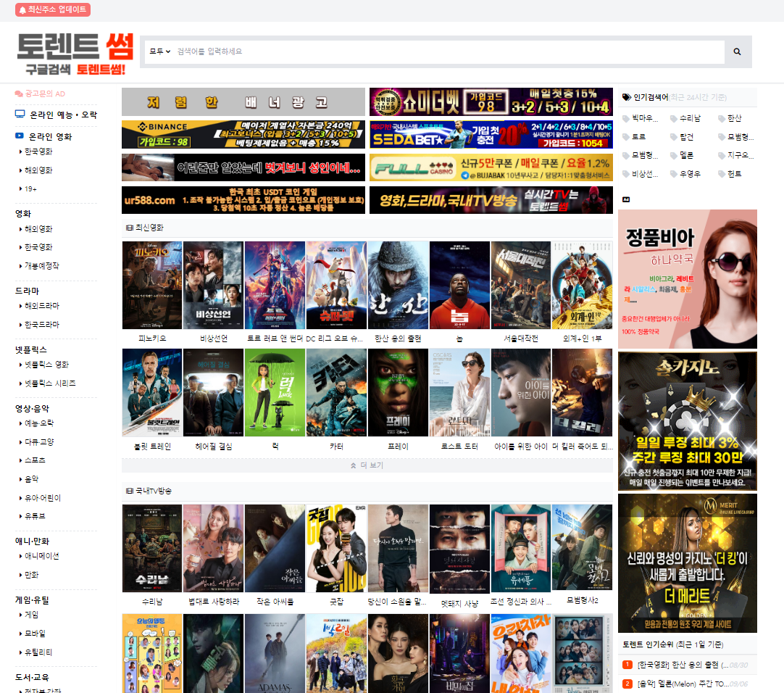Open the 모두 search category dropdown

pos(159,52)
